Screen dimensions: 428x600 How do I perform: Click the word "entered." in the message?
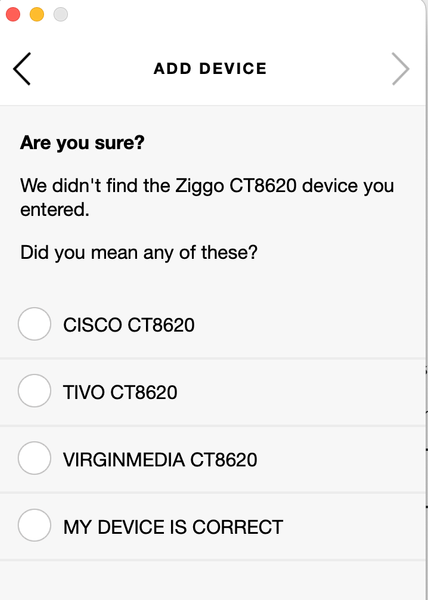point(55,210)
